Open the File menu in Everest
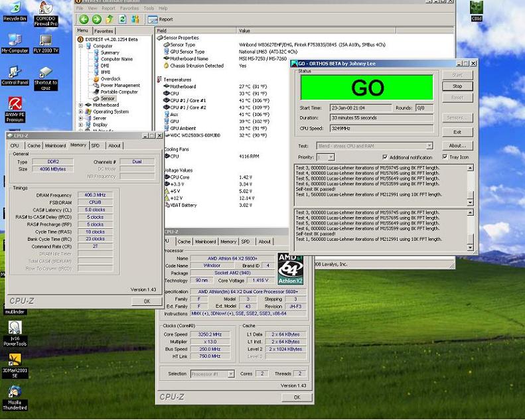Image resolution: width=525 pixels, height=420 pixels. point(80,8)
